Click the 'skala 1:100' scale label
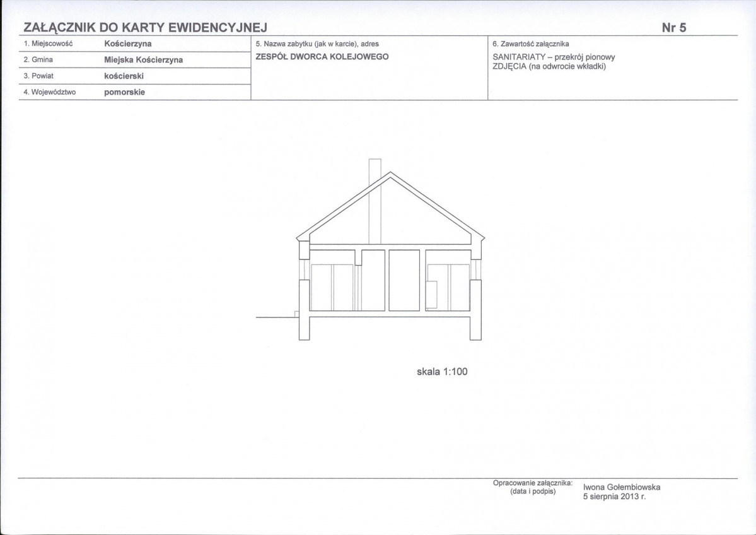 [442, 372]
